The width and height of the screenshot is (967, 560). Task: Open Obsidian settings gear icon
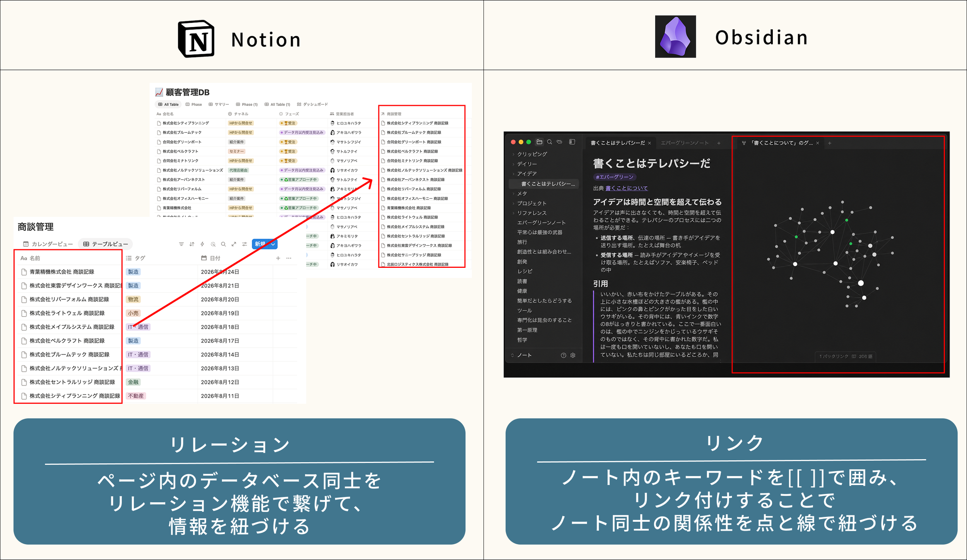pos(573,355)
